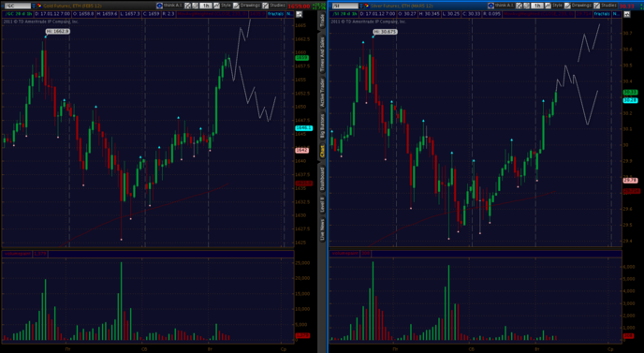Viewport: 644px width, 353px height.
Task: Open the Times And Sales side tab
Action: coord(322,54)
